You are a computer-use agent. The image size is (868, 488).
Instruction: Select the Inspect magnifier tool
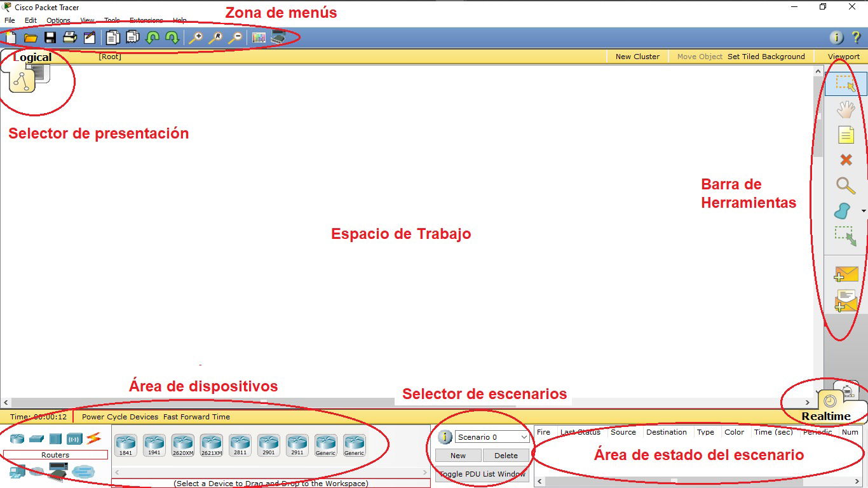[x=845, y=186]
